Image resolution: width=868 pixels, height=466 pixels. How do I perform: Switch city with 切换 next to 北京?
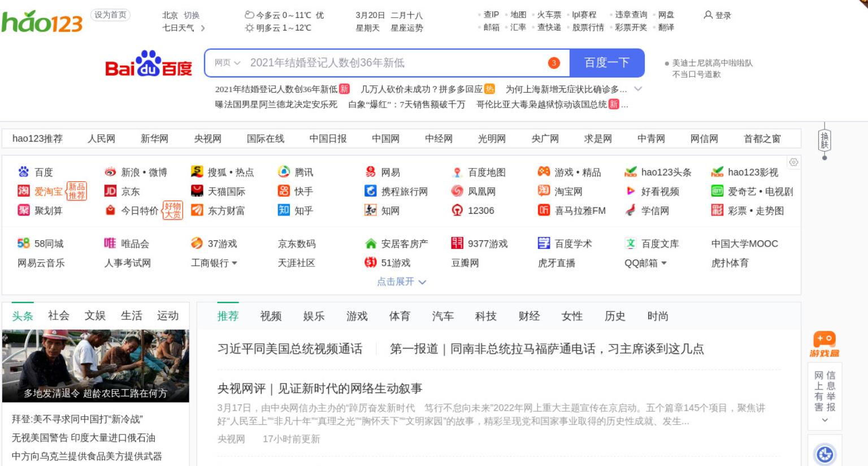(x=192, y=15)
